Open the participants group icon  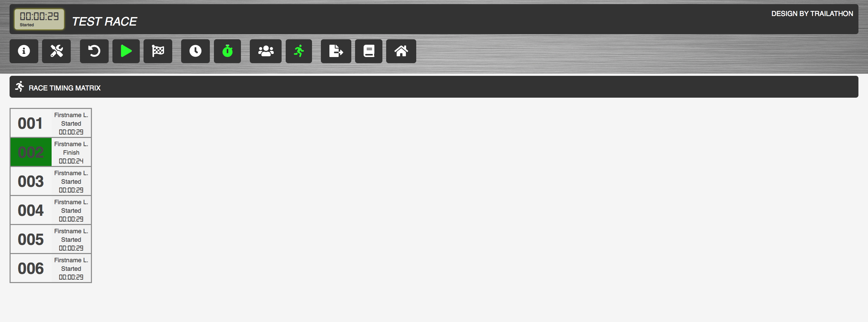coord(266,51)
